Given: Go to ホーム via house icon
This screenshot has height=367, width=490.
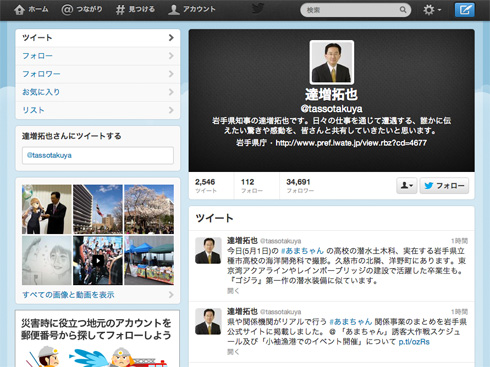Looking at the screenshot, I should [x=31, y=10].
